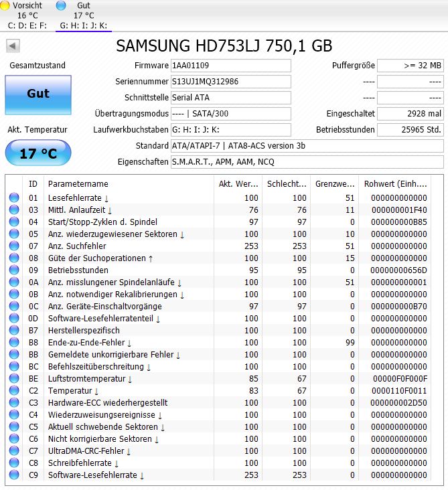The image size is (448, 490).
Task: Select raw value 00000000656D in Betriebsstunden row
Action: coord(398,270)
